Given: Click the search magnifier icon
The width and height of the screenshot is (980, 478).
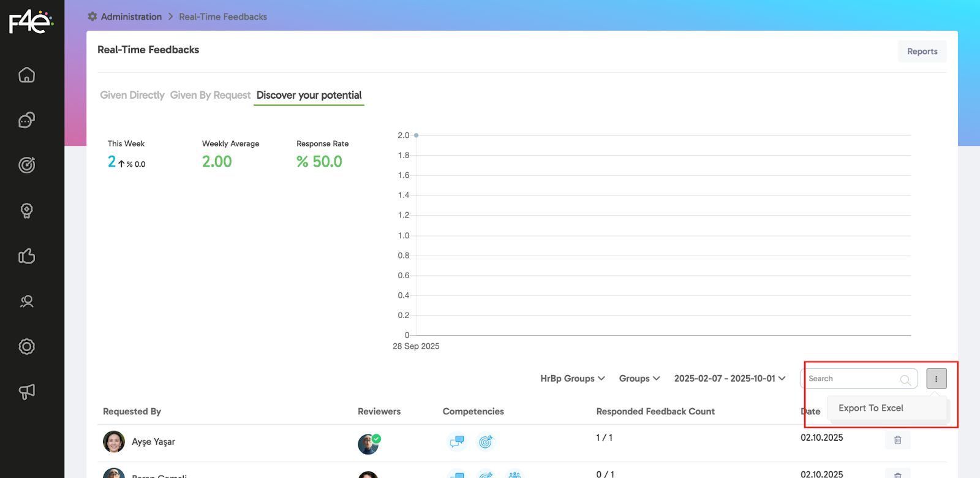Looking at the screenshot, I should click(x=905, y=380).
